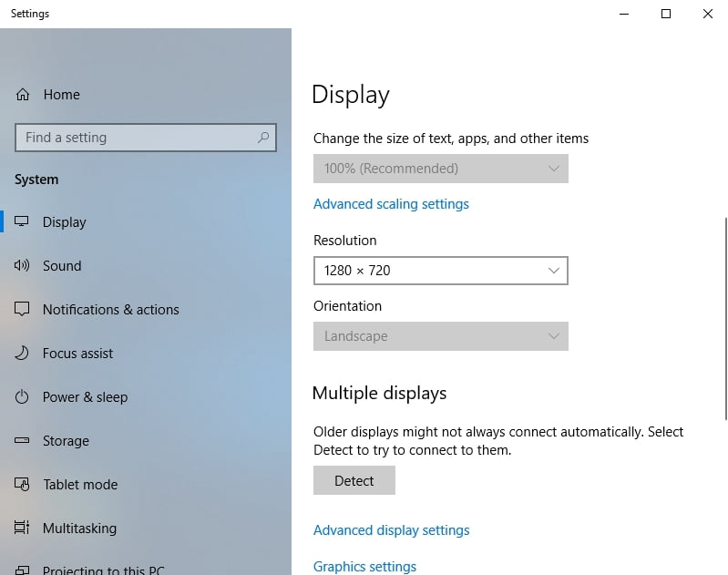Screen dimensions: 728x575
Task: Click the Display page heading
Action: 351,95
